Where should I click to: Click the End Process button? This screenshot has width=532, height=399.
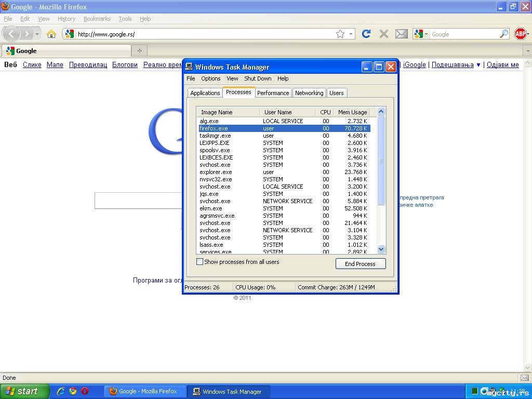click(x=360, y=264)
